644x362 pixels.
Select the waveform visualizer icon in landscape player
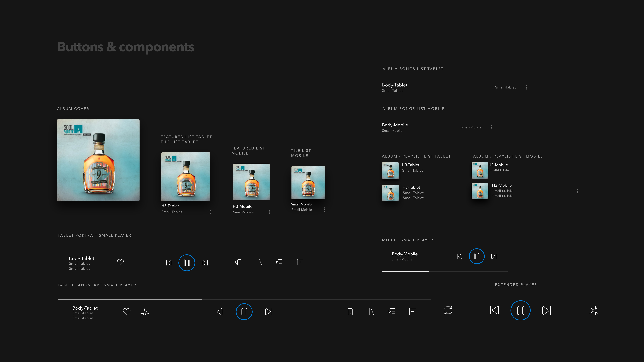(145, 311)
